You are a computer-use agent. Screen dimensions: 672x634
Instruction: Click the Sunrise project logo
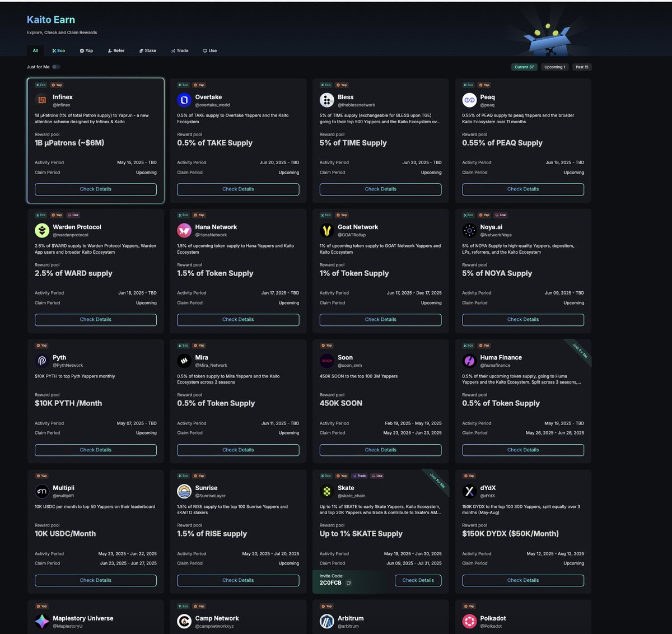(184, 491)
